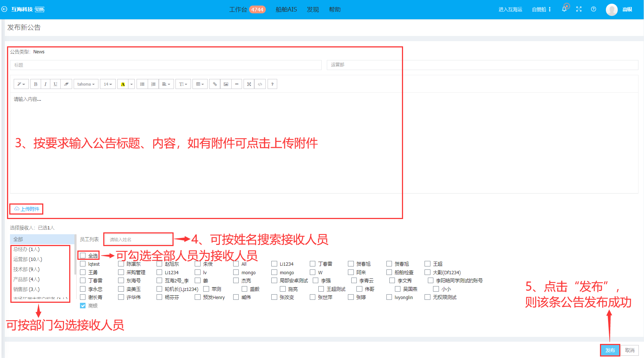
Task: Toggle editor fullscreen mode icon
Action: [249, 84]
